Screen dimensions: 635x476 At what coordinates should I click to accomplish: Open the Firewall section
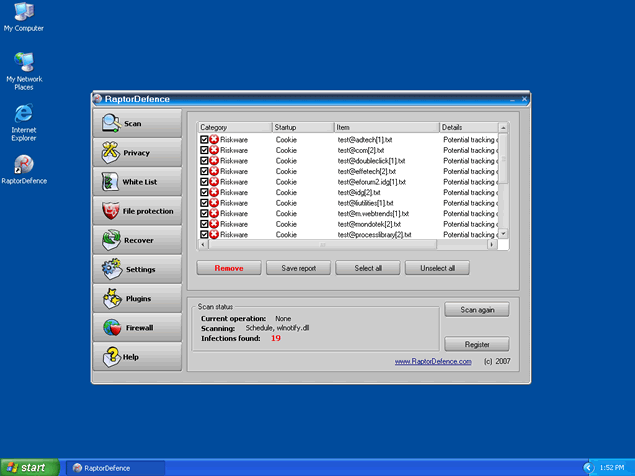(137, 327)
